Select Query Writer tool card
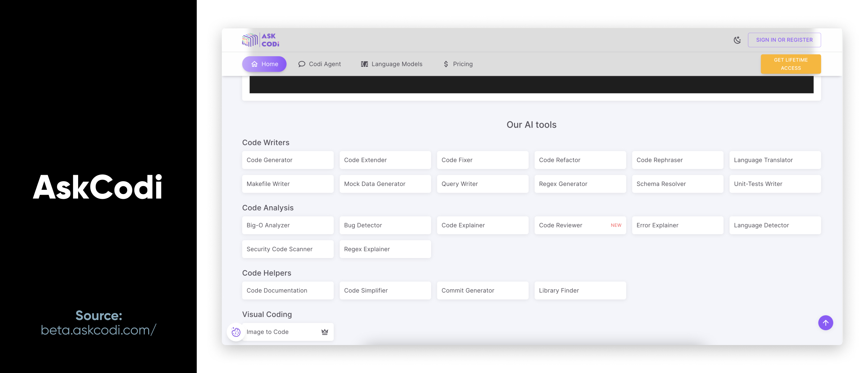Viewport: 868px width, 373px height. click(x=483, y=184)
